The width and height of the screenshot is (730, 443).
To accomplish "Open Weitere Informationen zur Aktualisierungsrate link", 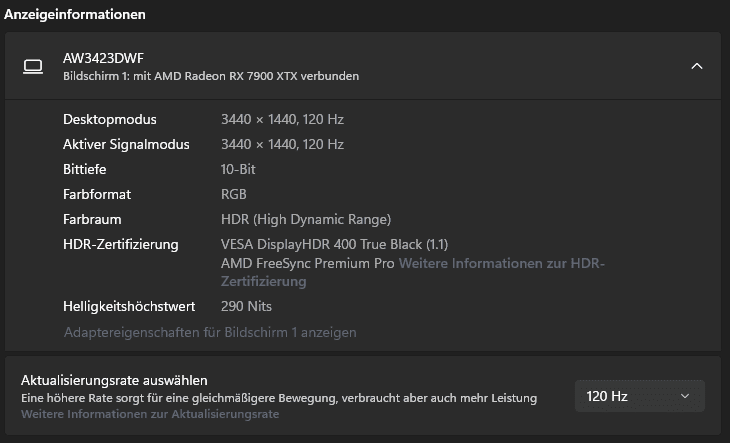I will coord(150,414).
